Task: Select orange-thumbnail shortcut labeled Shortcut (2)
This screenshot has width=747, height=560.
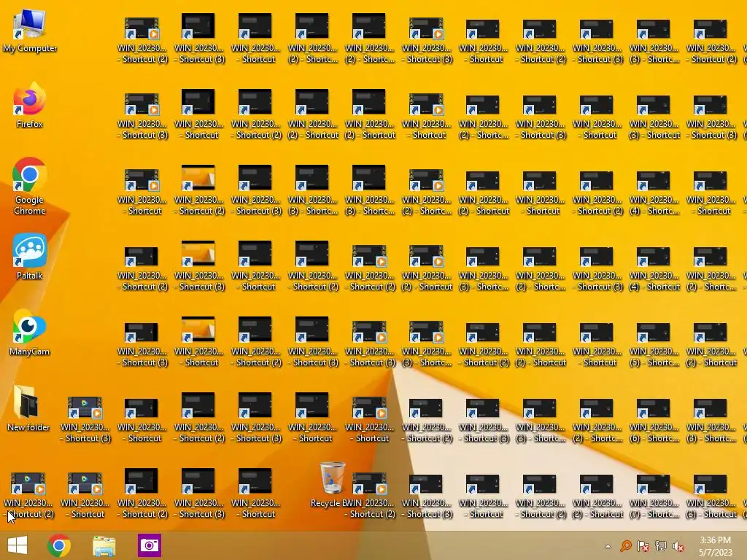Action: tap(198, 190)
